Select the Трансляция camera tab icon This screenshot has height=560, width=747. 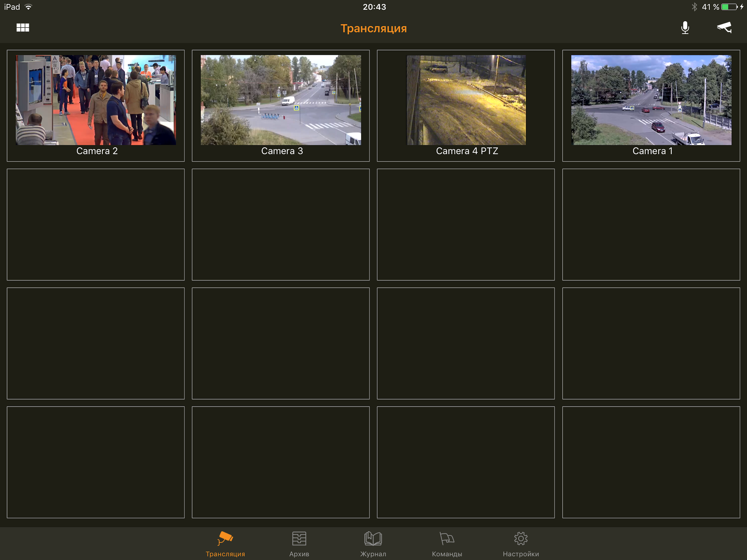pyautogui.click(x=225, y=538)
